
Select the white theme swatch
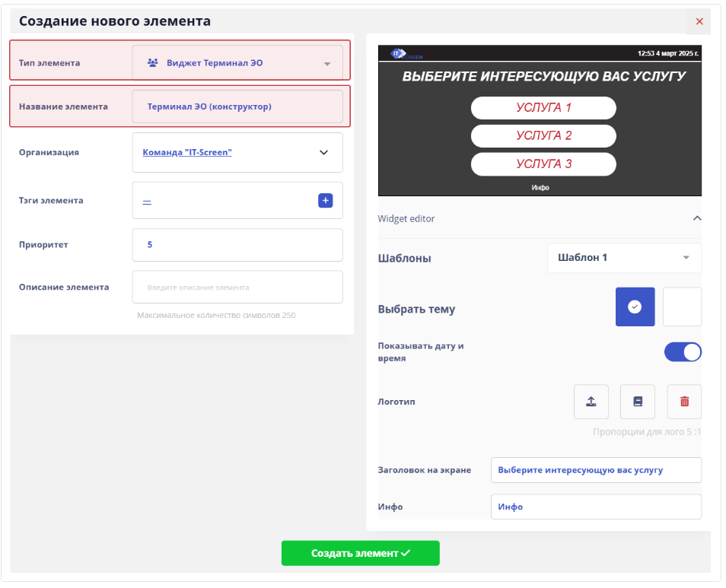tap(682, 307)
